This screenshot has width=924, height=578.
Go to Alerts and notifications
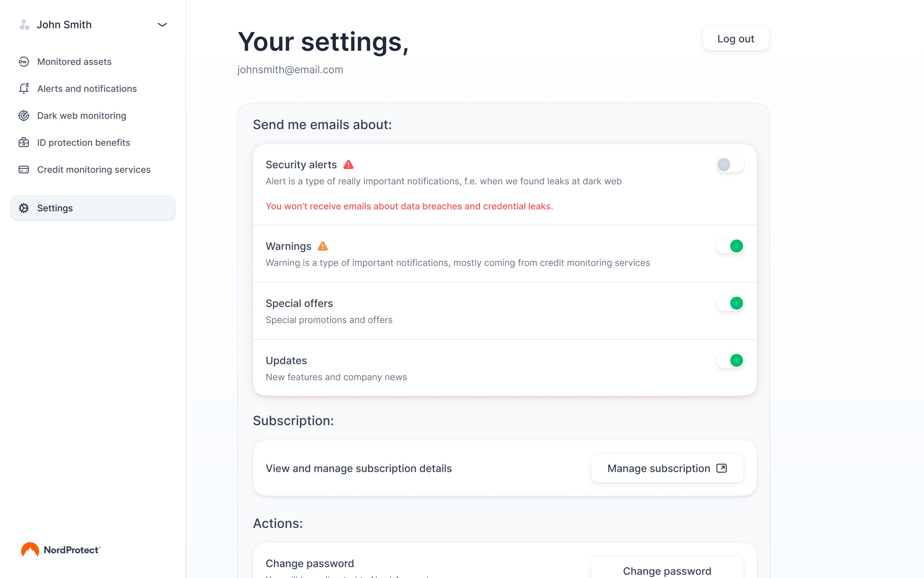coord(93,89)
